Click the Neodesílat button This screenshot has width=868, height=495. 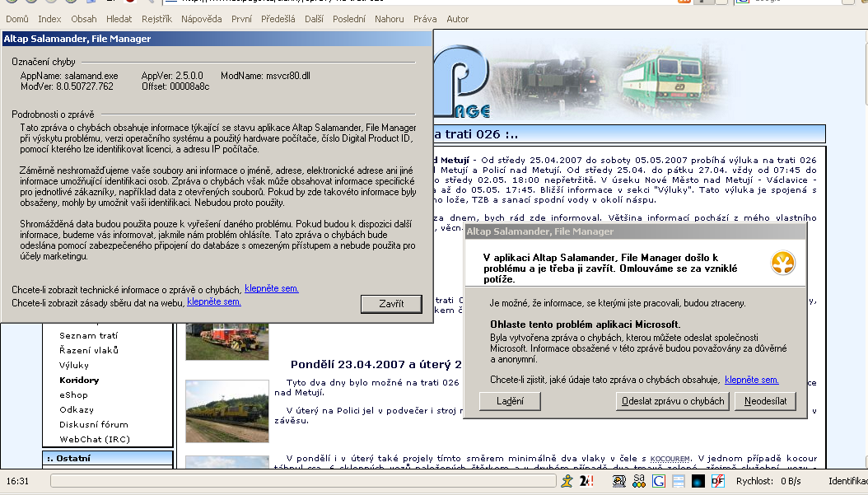click(766, 401)
